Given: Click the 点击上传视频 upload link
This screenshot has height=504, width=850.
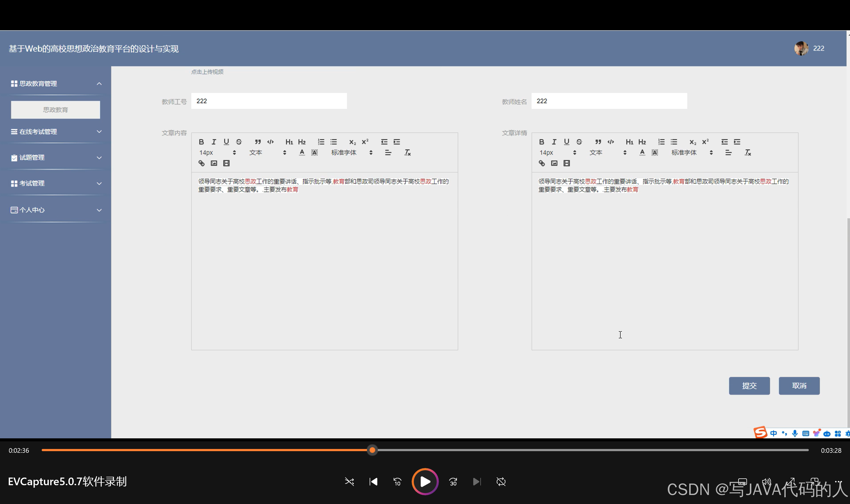Looking at the screenshot, I should pos(207,72).
